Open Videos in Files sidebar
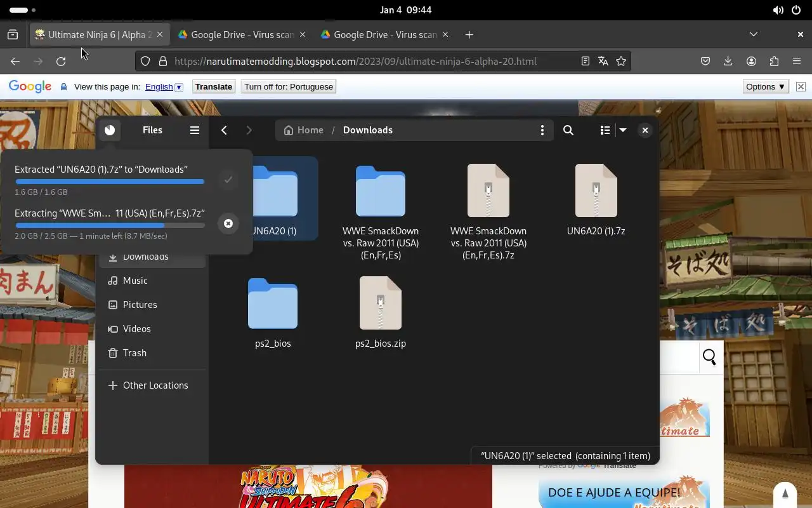The image size is (812, 508). (x=152, y=329)
